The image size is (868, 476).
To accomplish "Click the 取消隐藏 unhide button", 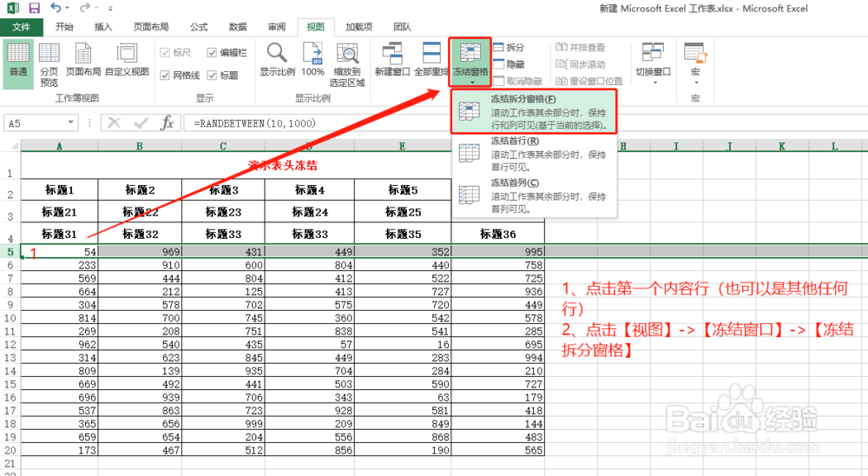I will (517, 81).
